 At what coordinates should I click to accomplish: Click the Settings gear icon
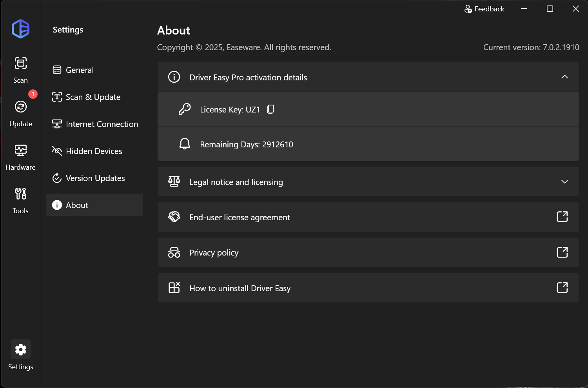[x=20, y=349]
